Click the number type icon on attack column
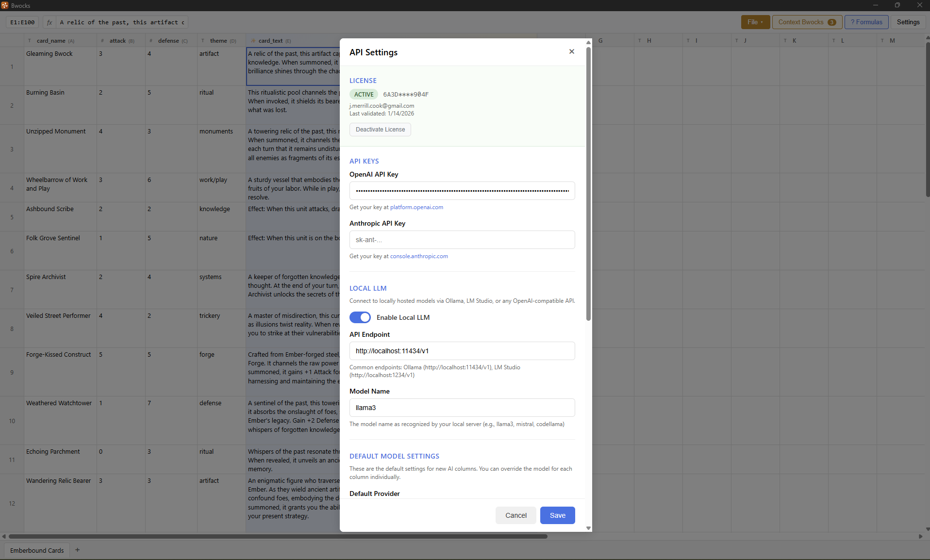The image size is (930, 560). click(102, 41)
